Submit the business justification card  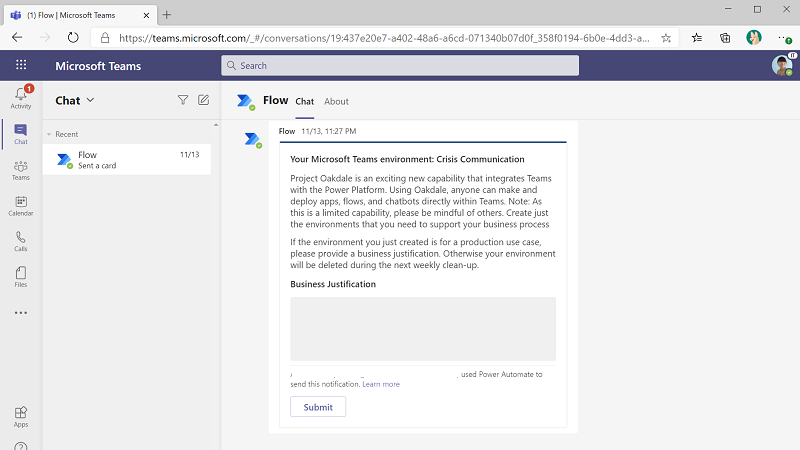tap(318, 407)
